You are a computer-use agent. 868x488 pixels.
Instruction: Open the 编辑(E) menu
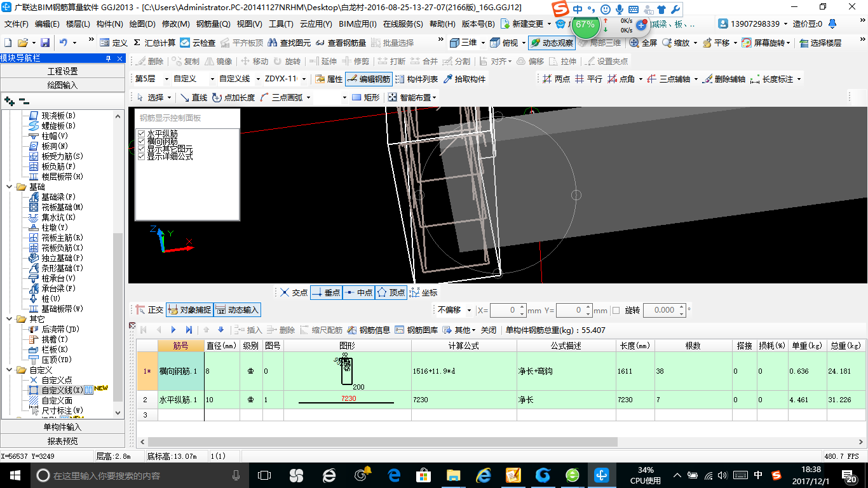click(47, 24)
